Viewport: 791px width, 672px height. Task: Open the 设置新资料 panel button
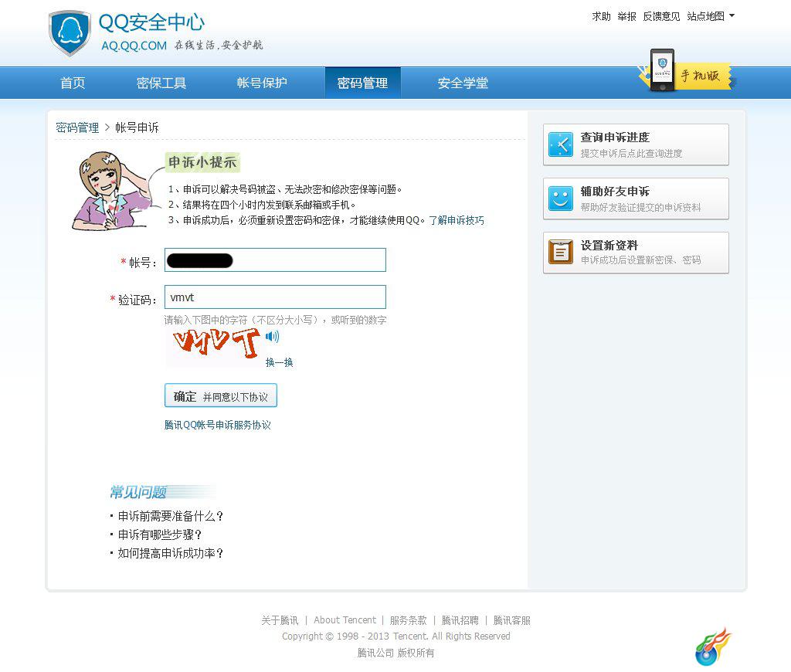pos(637,253)
